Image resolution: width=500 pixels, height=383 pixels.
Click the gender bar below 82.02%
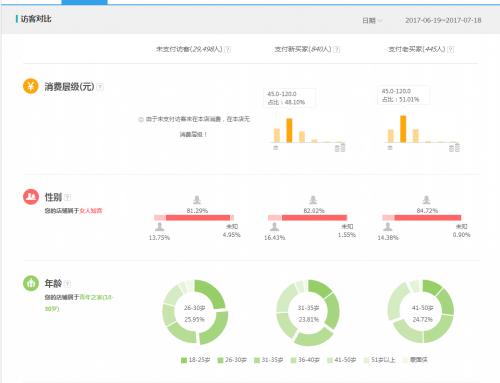(x=308, y=218)
